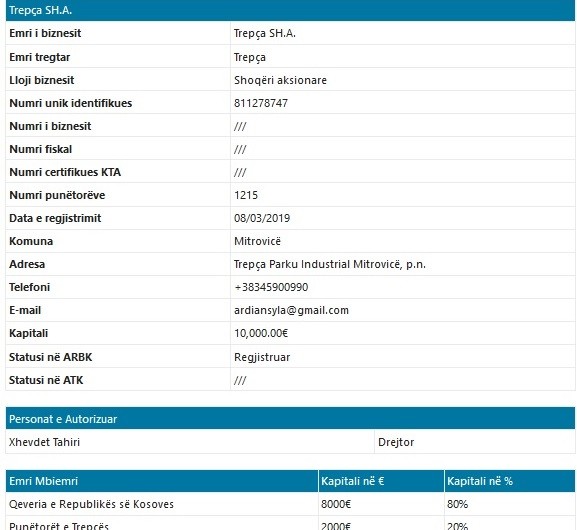
Task: Click the 'Komuna' label
Action: (x=31, y=241)
